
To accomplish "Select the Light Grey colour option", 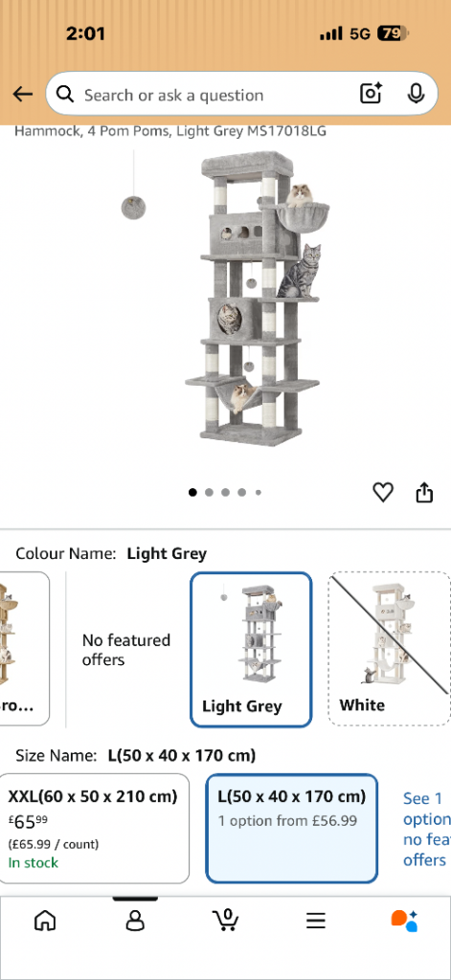I will [251, 650].
